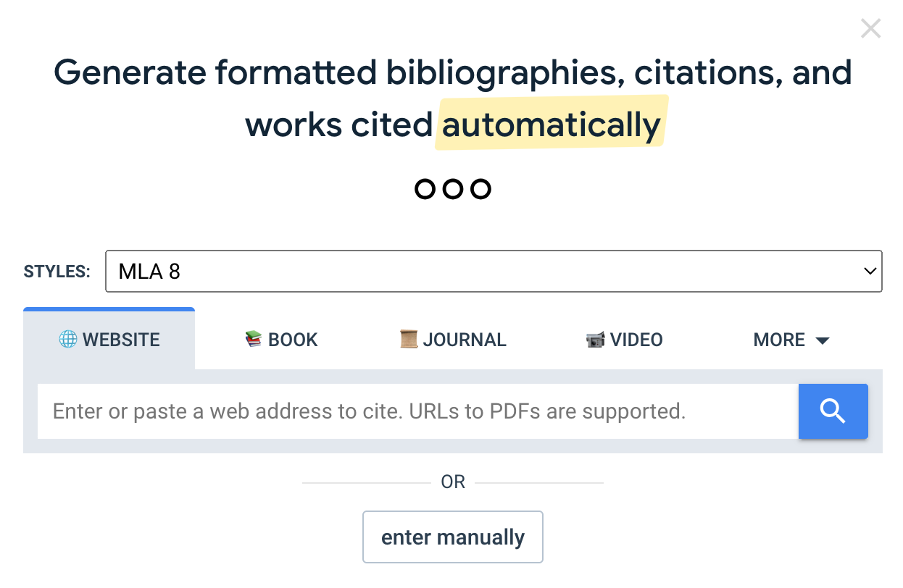
Task: Click the globe icon on Website tab
Action: pyautogui.click(x=68, y=340)
